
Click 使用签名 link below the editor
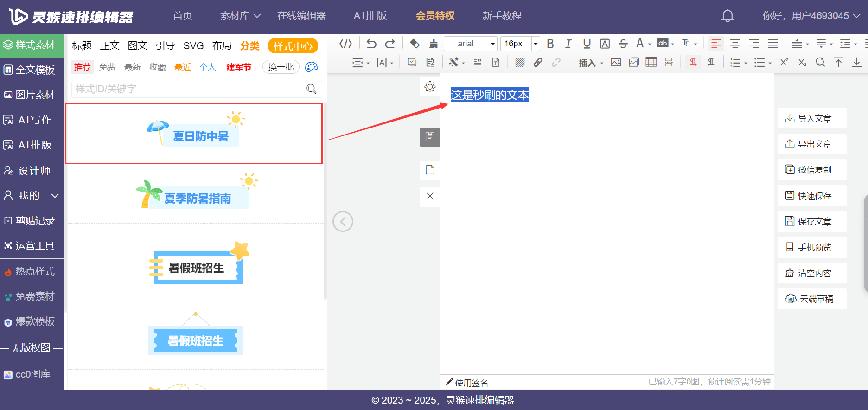tap(467, 383)
